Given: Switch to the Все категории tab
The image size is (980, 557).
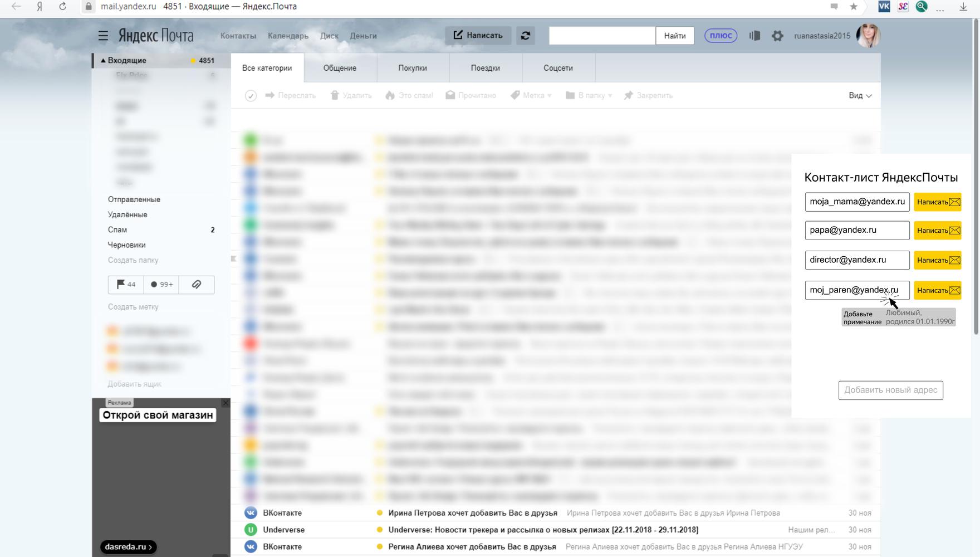Looking at the screenshot, I should [267, 68].
